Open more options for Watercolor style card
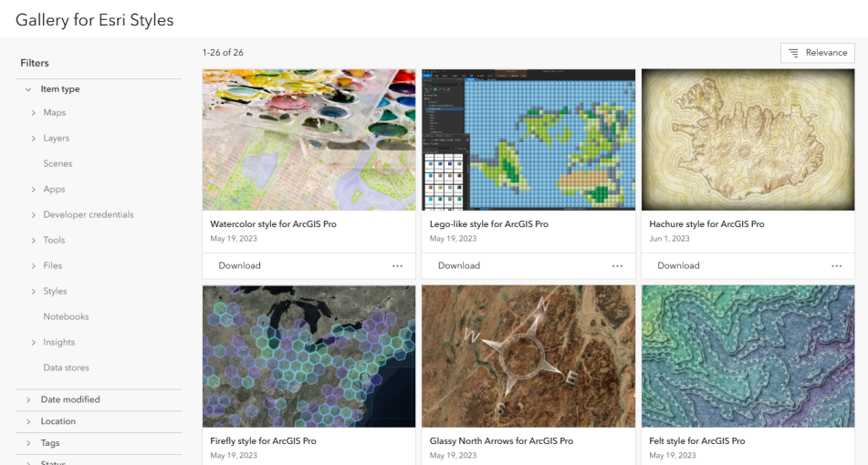The width and height of the screenshot is (868, 465). click(x=397, y=266)
